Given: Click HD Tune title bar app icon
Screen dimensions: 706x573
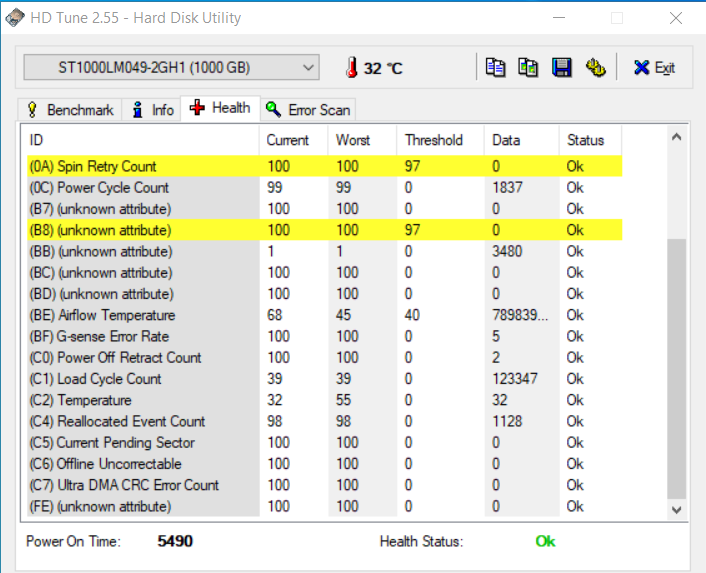Looking at the screenshot, I should 14,18.
